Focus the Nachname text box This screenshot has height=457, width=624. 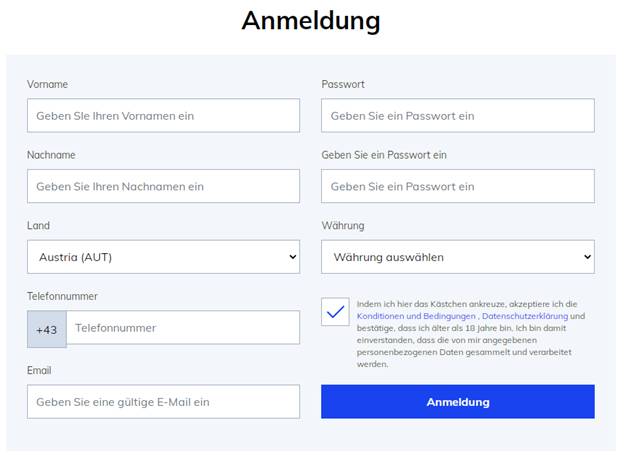pyautogui.click(x=164, y=186)
